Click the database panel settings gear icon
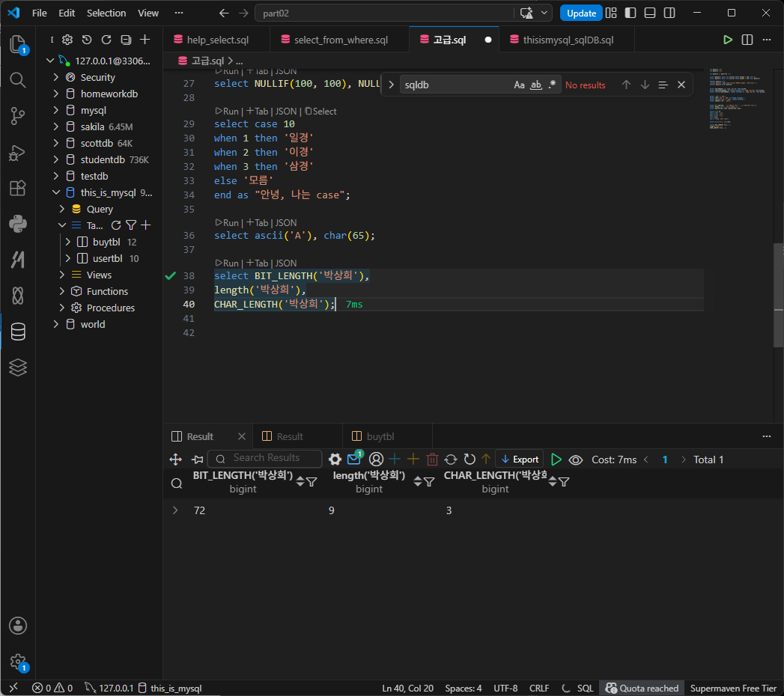This screenshot has height=696, width=784. (x=67, y=40)
